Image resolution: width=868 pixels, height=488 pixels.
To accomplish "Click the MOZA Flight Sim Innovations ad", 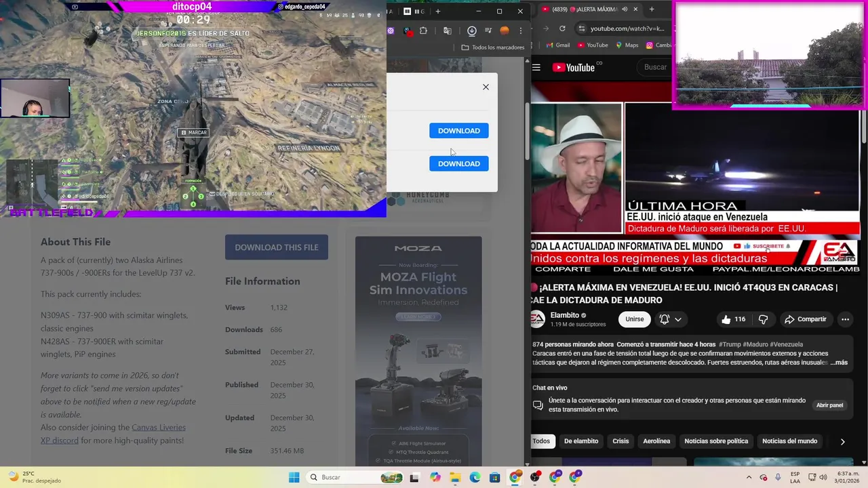I will pos(418,351).
